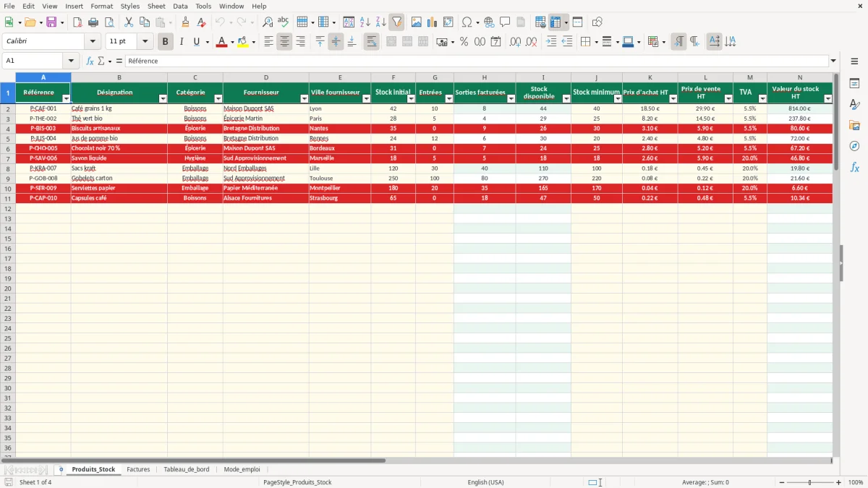Viewport: 868px width, 488px height.
Task: Click Format as Percent icon
Action: (x=464, y=42)
